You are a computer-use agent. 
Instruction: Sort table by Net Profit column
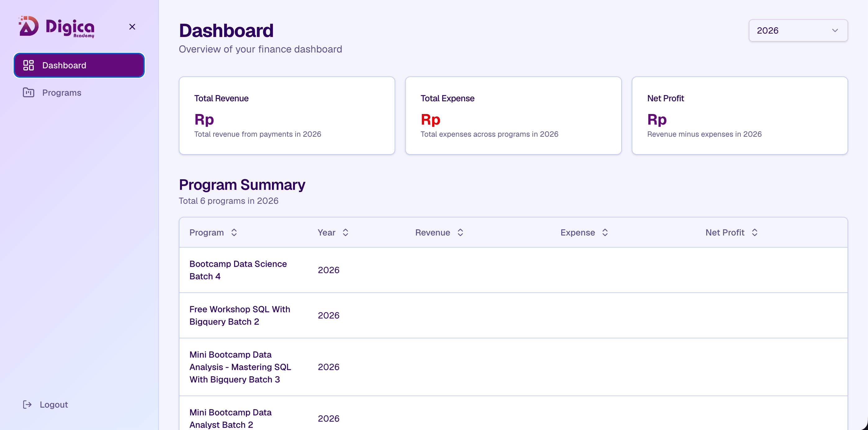point(731,232)
